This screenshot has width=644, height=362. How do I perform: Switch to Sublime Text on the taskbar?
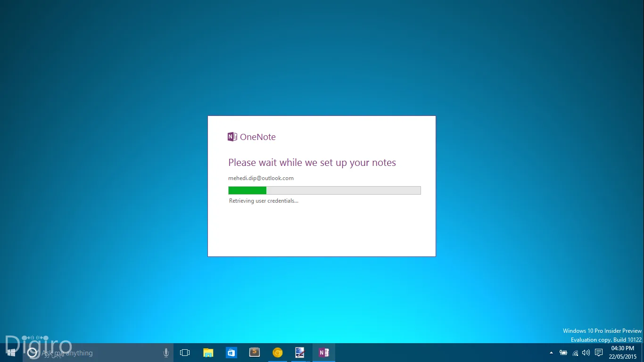coord(255,353)
